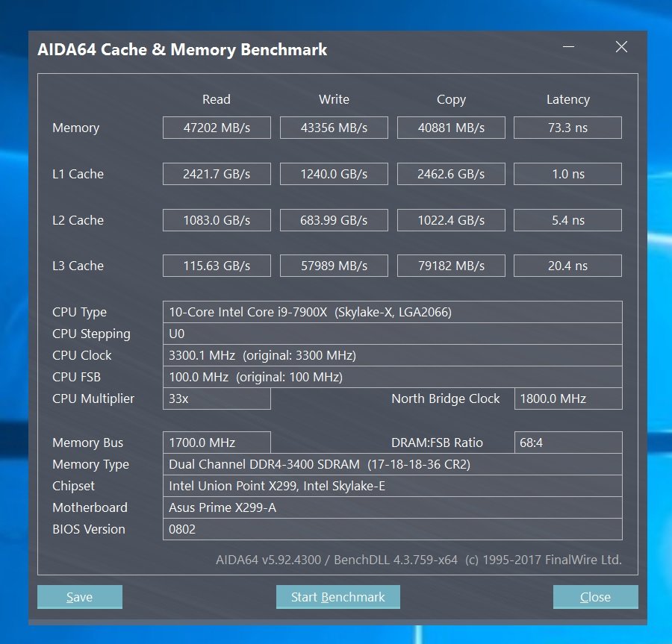Click the BIOS Version label
This screenshot has width=672, height=644.
click(89, 529)
